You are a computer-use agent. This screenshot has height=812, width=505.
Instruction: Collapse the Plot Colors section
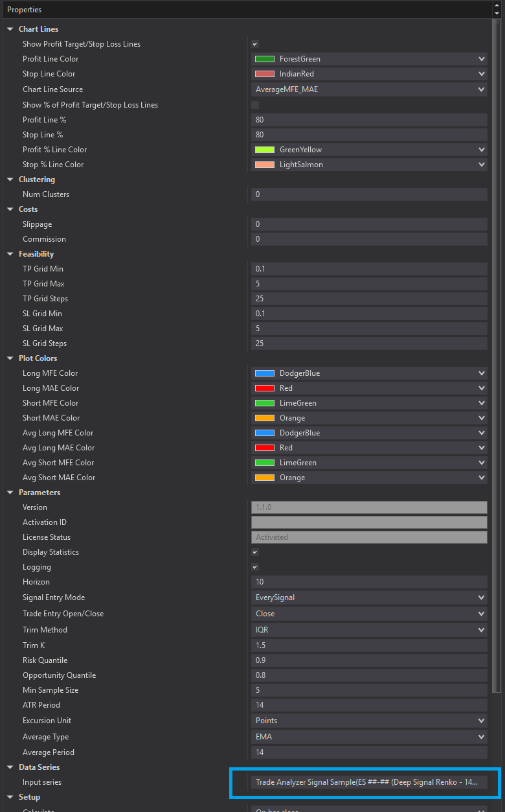10,358
